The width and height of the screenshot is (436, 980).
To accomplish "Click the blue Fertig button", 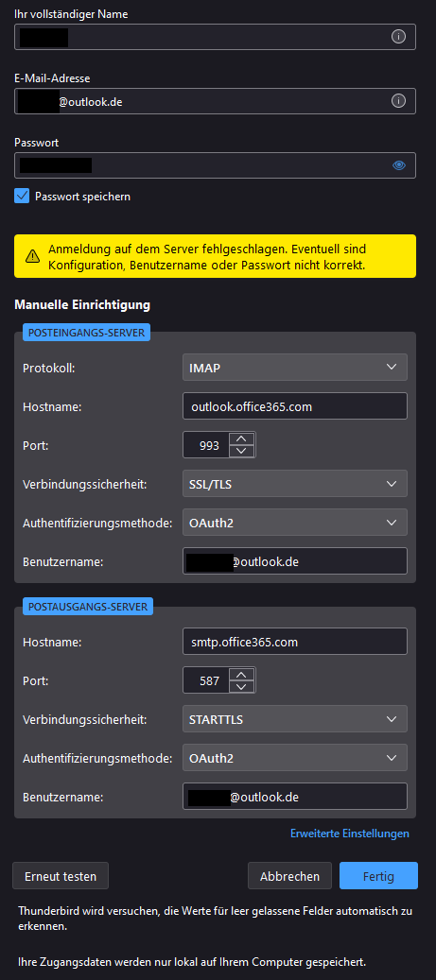I will tap(378, 876).
